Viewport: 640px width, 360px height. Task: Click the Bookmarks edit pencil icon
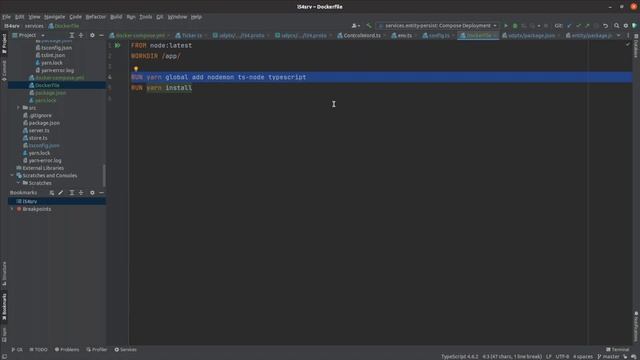(x=60, y=193)
